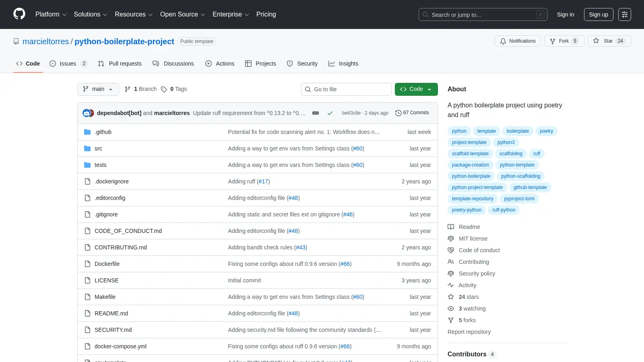Switch to the Discussions tab
This screenshot has width=644, height=362.
pos(173,64)
